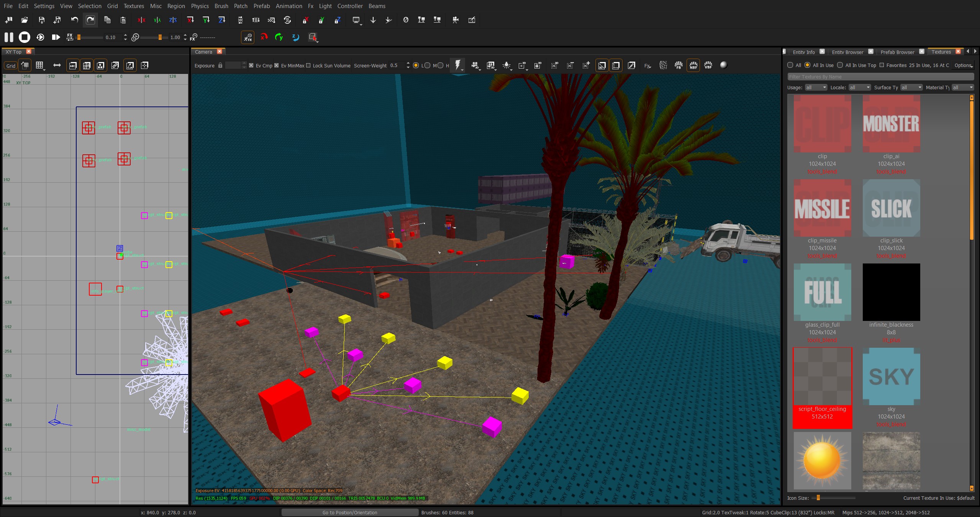Open the Surface Type dropdown
Image resolution: width=980 pixels, height=517 pixels.
pyautogui.click(x=911, y=88)
